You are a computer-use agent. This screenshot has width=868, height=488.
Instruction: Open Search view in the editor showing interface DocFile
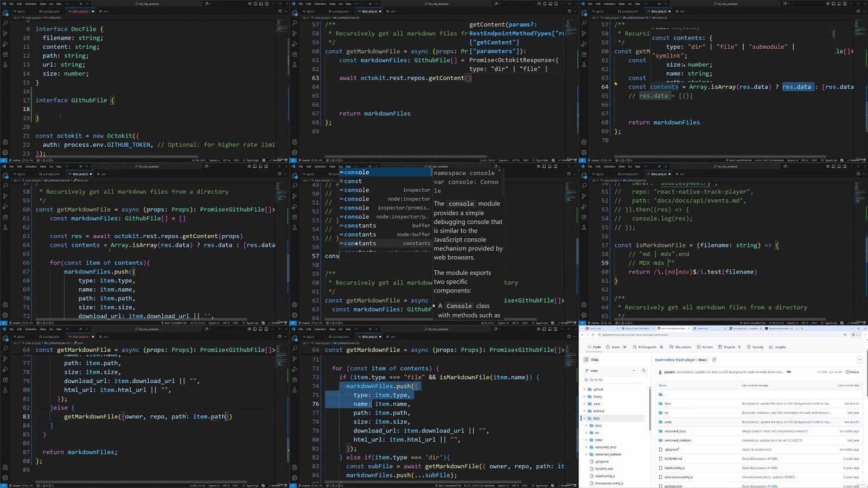point(5,23)
